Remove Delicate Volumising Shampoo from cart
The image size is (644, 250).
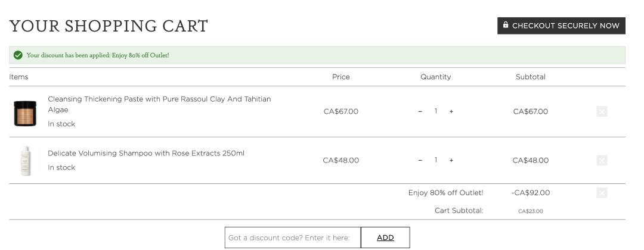602,160
